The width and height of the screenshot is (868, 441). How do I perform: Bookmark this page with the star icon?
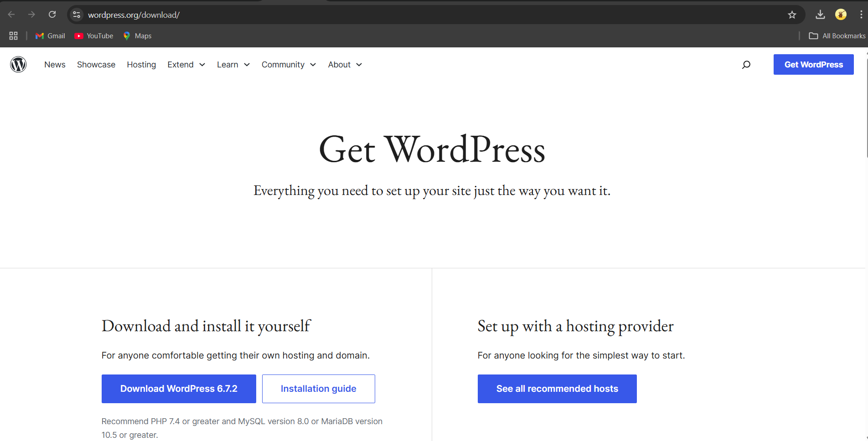792,15
